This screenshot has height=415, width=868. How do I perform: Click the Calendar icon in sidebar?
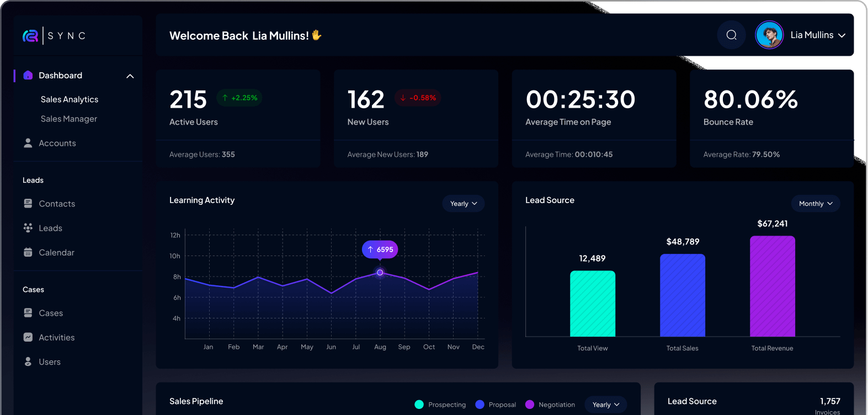pos(28,252)
